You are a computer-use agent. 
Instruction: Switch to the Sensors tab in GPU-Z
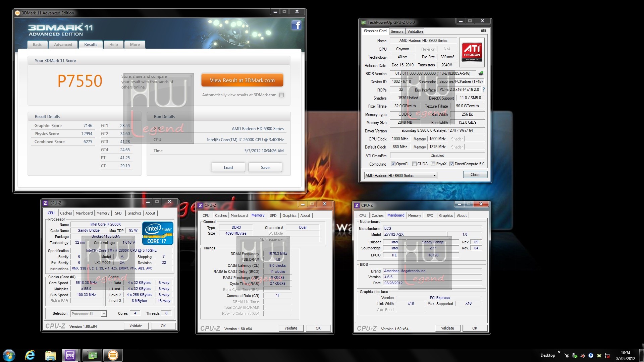click(x=397, y=32)
